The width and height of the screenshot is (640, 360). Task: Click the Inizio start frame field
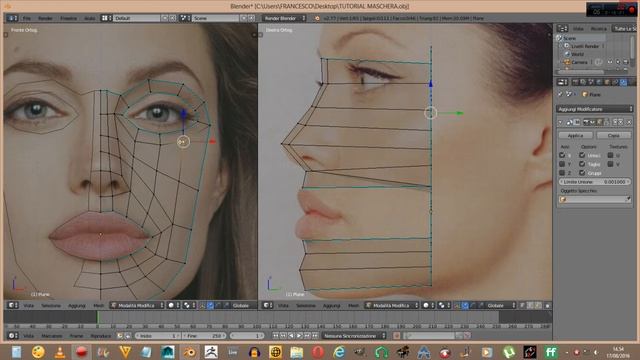point(158,336)
